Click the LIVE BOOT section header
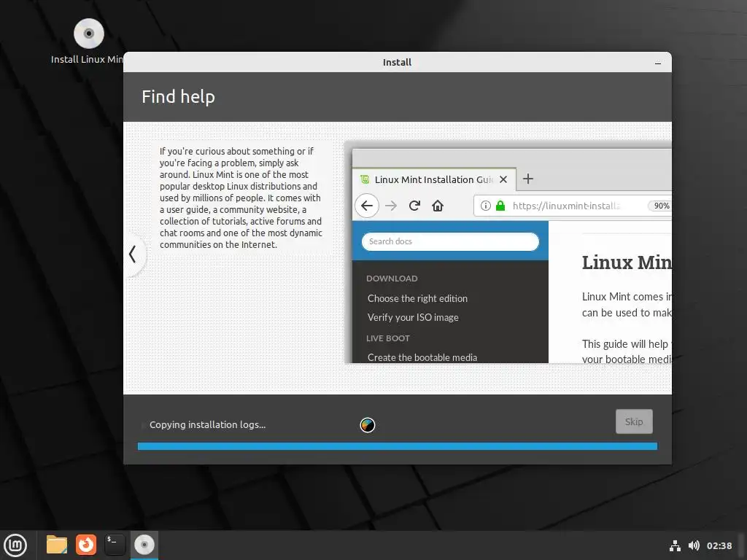The width and height of the screenshot is (747, 560). coord(388,338)
